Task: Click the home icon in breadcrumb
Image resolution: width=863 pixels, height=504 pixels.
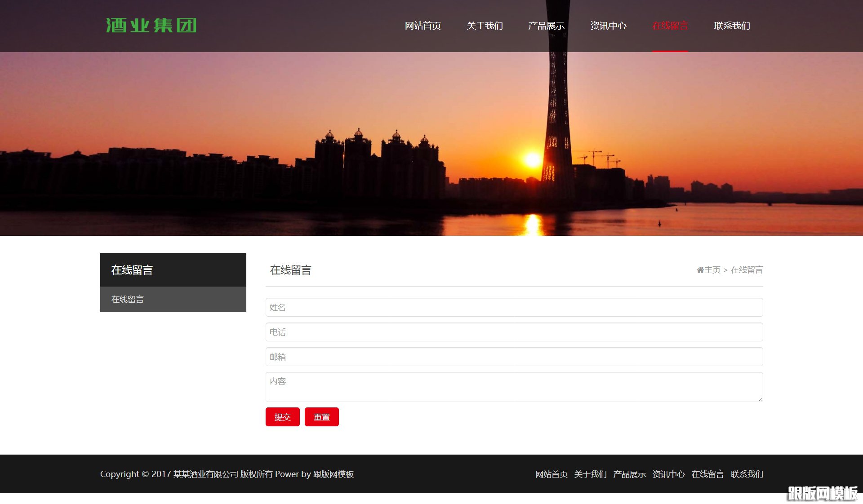Action: (700, 270)
